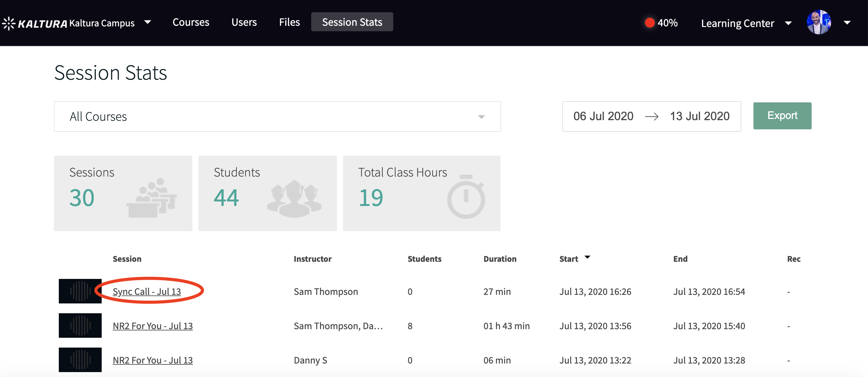
Task: Click the user profile avatar
Action: click(818, 22)
